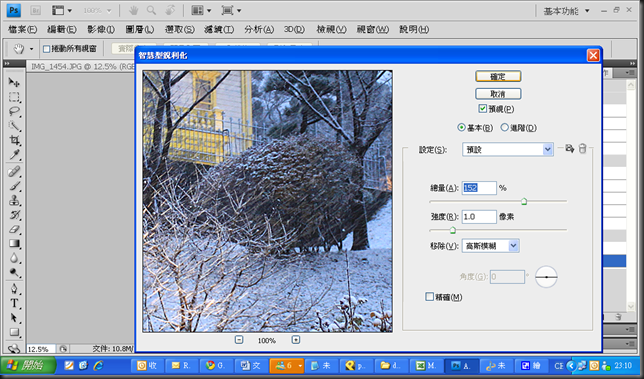Save current sharpen settings icon
This screenshot has height=379, width=644.
[x=569, y=149]
